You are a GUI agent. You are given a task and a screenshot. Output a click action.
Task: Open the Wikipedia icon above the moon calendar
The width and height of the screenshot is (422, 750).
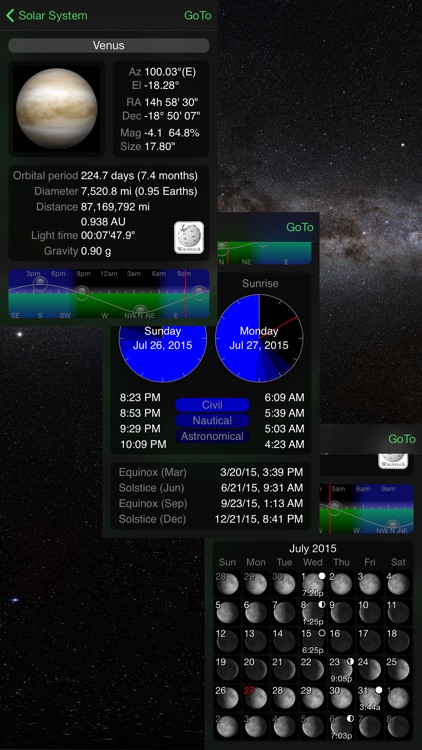[393, 461]
